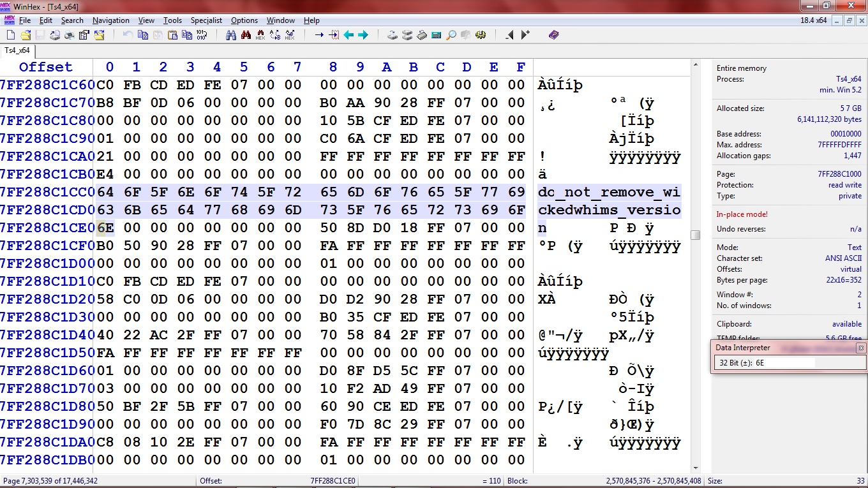Click 'In-place mode!' label
Screen dimensions: 868x488
point(742,214)
